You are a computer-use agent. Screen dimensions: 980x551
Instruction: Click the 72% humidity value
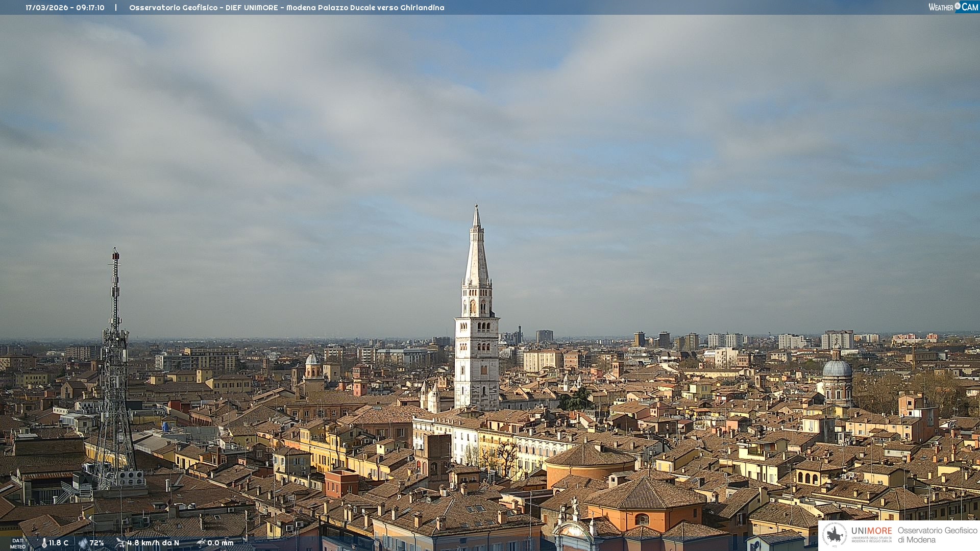point(97,543)
